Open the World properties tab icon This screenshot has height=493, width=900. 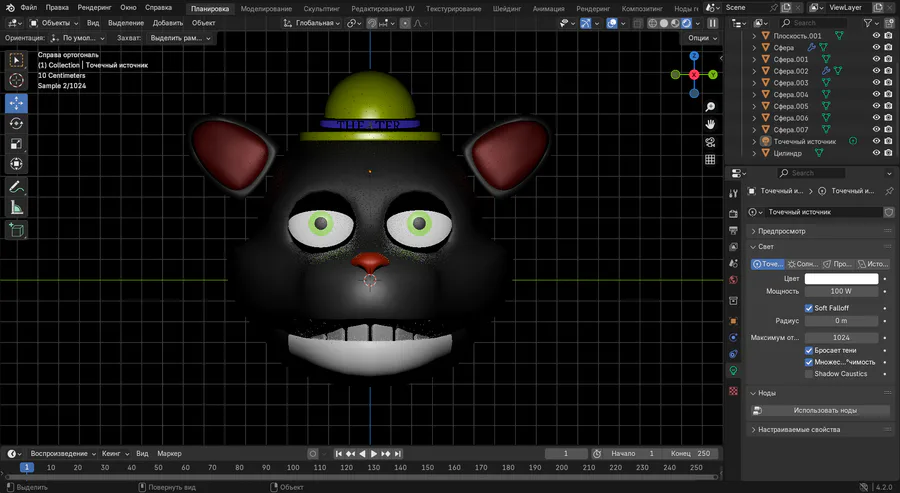733,280
